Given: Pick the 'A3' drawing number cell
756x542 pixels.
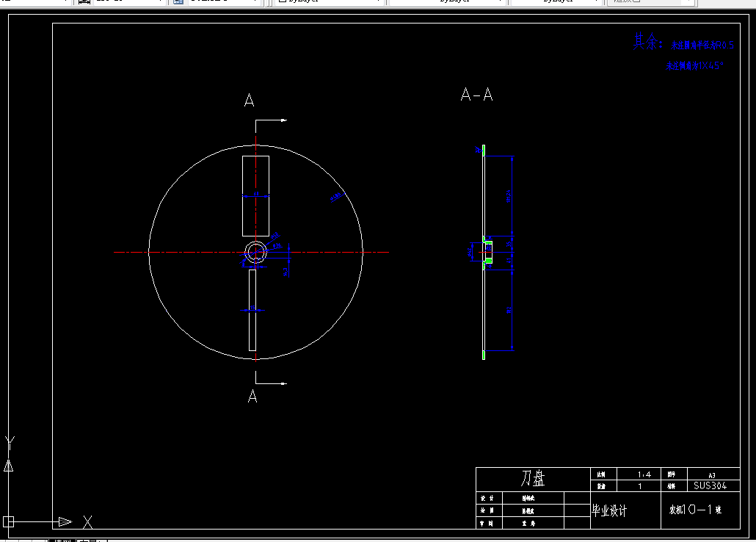Looking at the screenshot, I should pos(712,475).
